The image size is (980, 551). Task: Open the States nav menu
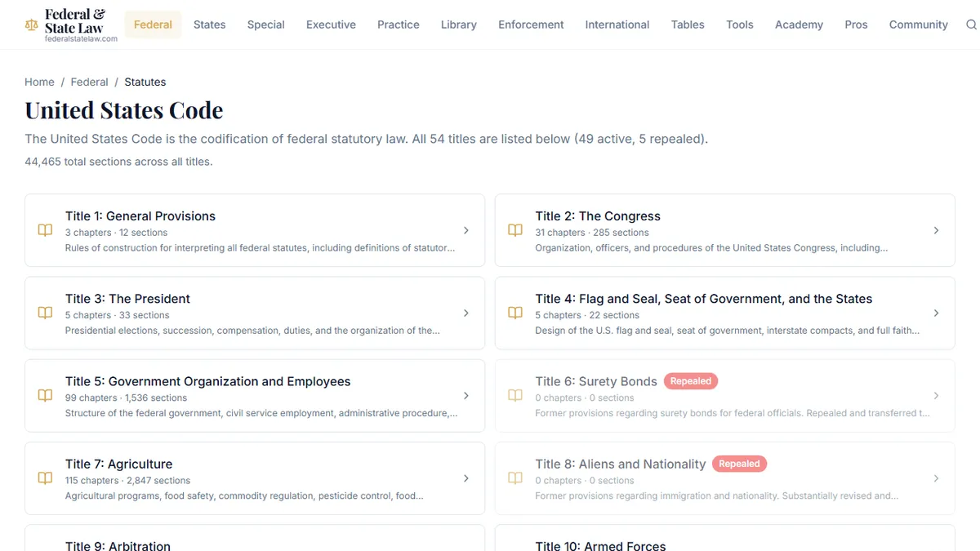[209, 24]
